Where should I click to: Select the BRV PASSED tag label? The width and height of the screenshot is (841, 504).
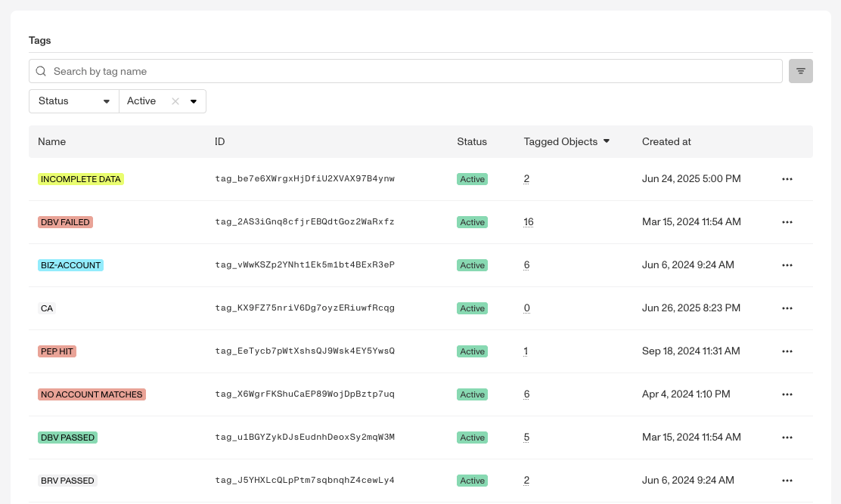(x=67, y=481)
